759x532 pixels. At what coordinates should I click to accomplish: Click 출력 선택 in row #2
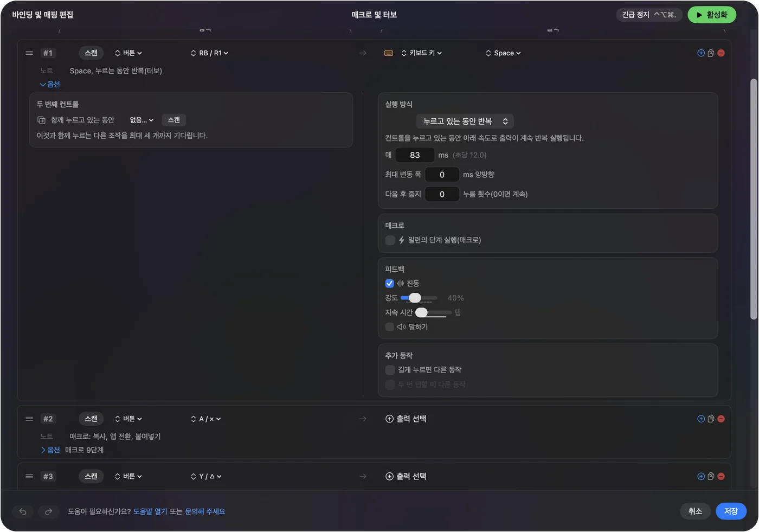(406, 419)
